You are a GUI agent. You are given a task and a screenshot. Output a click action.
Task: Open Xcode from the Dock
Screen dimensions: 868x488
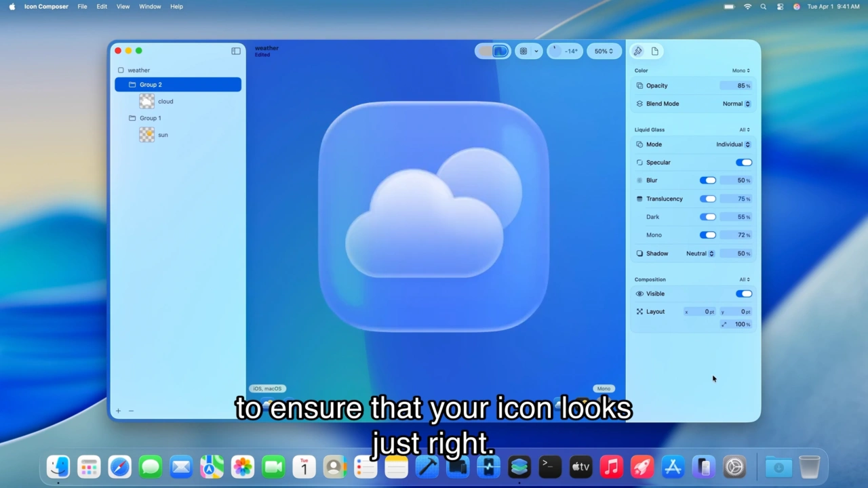click(x=427, y=467)
